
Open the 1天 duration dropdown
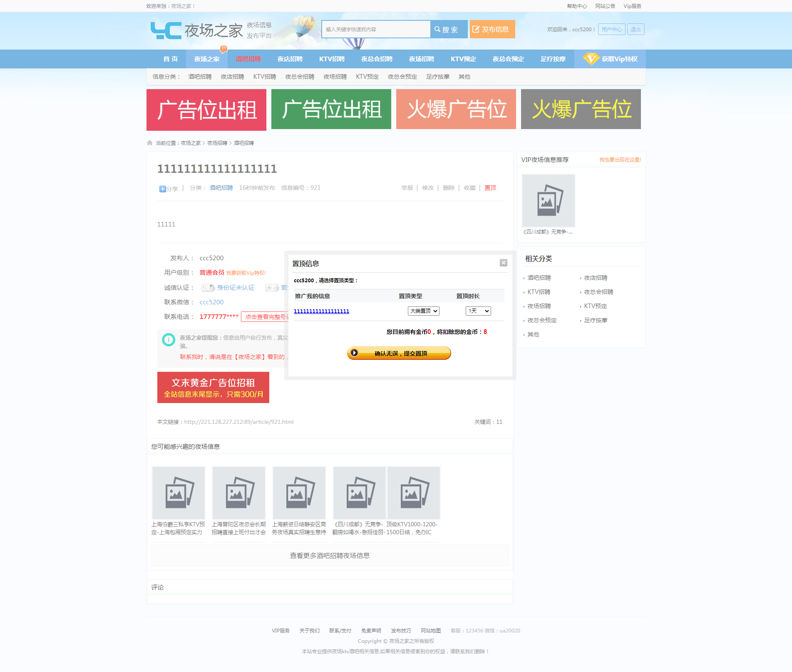click(478, 311)
